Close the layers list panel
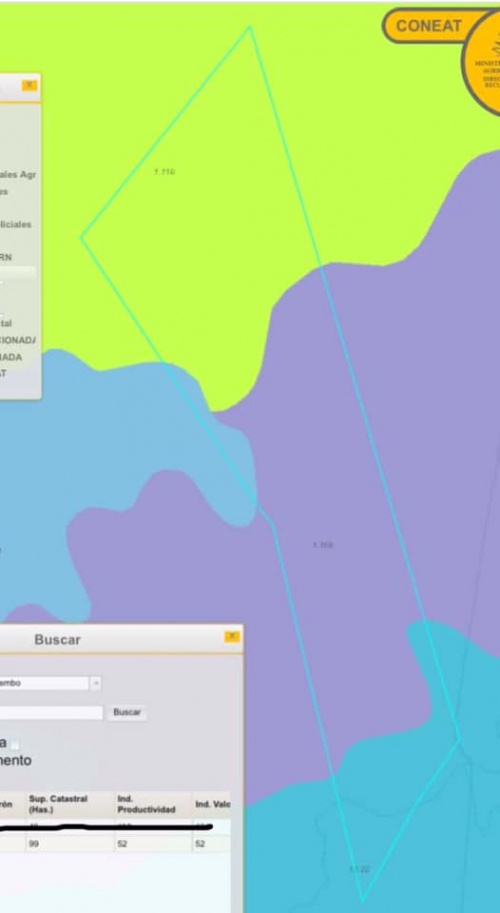 point(30,86)
